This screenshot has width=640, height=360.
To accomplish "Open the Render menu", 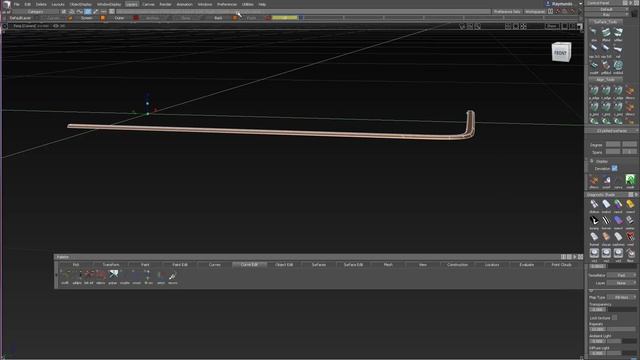I will coord(165,4).
